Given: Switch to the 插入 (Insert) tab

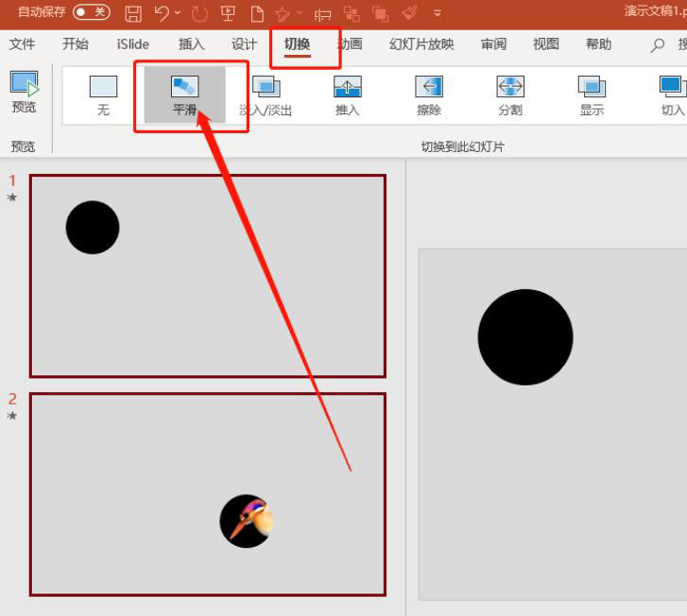Looking at the screenshot, I should pos(192,44).
